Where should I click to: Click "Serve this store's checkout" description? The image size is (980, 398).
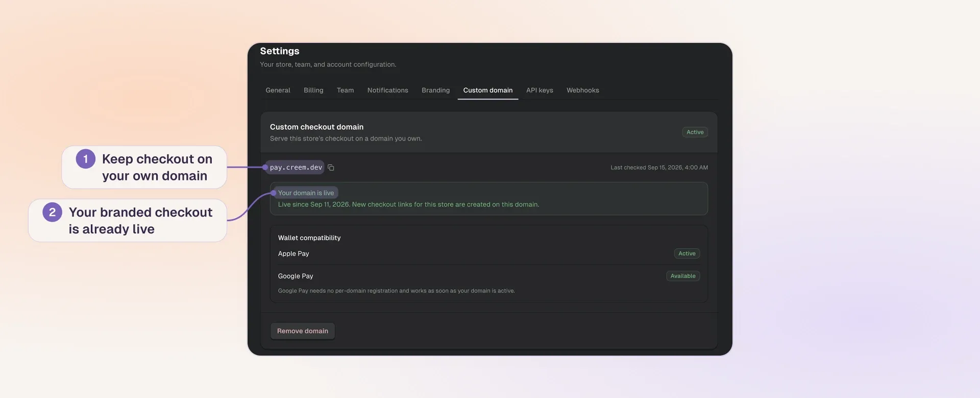point(346,138)
